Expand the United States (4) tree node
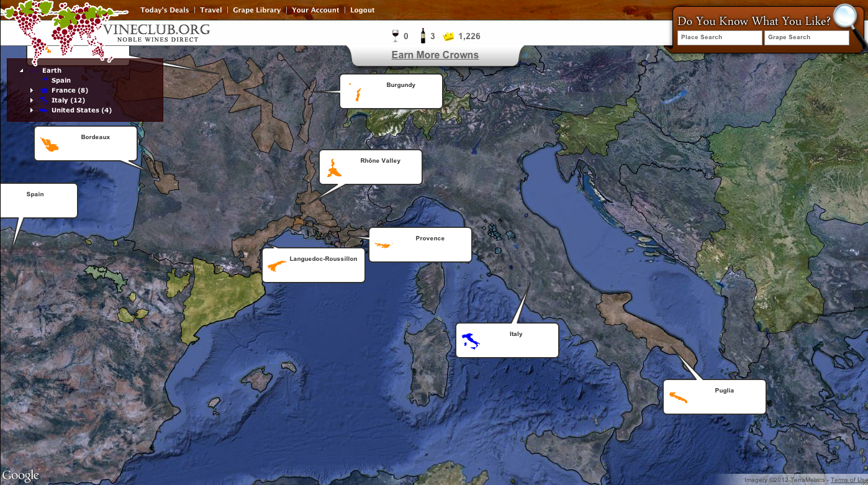The height and width of the screenshot is (485, 868). [32, 111]
